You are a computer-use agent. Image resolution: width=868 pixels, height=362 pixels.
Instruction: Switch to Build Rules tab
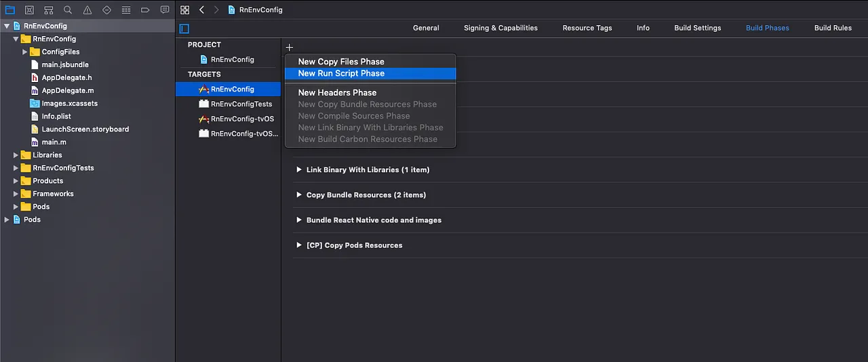[833, 28]
